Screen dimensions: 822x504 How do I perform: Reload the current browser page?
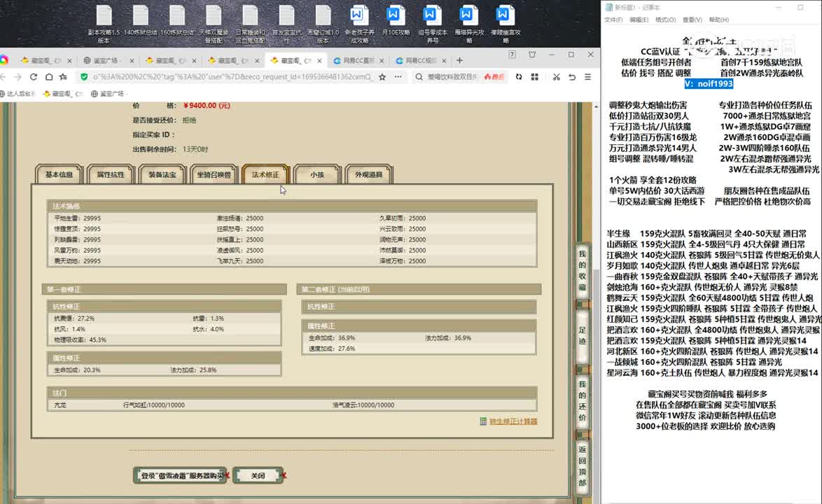34,77
